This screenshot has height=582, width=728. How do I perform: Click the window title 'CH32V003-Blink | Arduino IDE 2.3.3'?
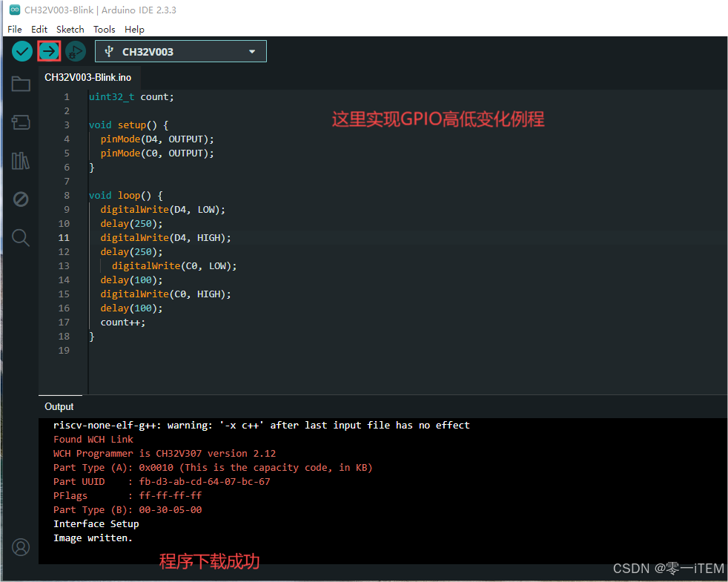pos(100,10)
